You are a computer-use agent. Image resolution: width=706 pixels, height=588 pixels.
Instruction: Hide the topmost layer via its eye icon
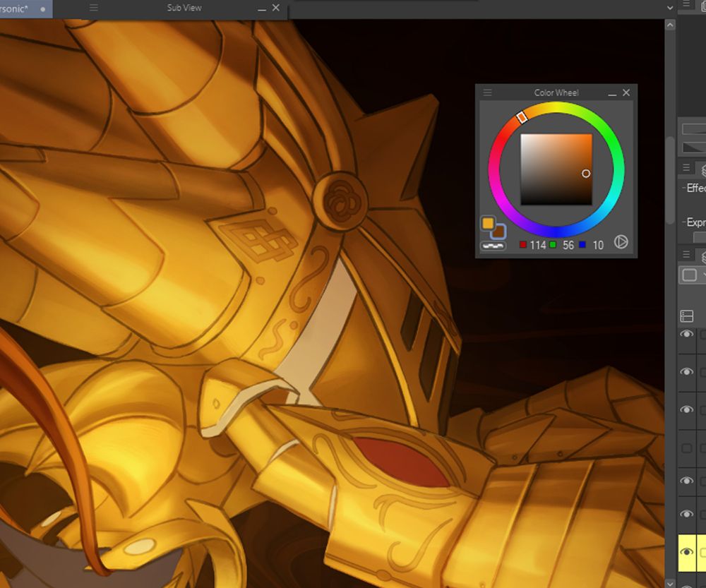tap(687, 334)
